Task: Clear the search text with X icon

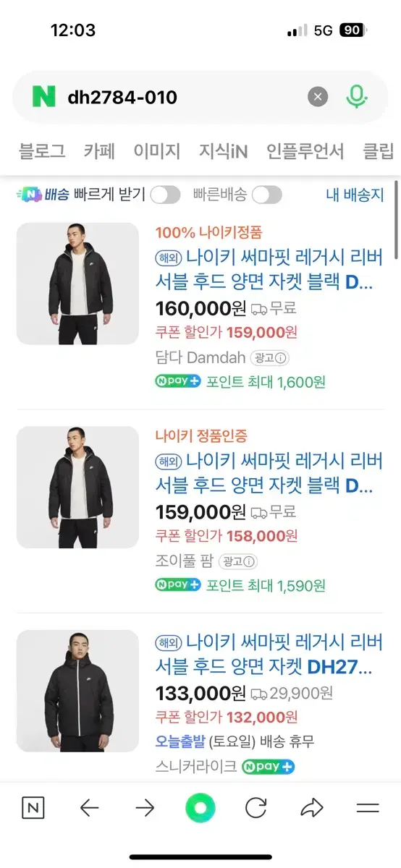Action: [x=317, y=97]
